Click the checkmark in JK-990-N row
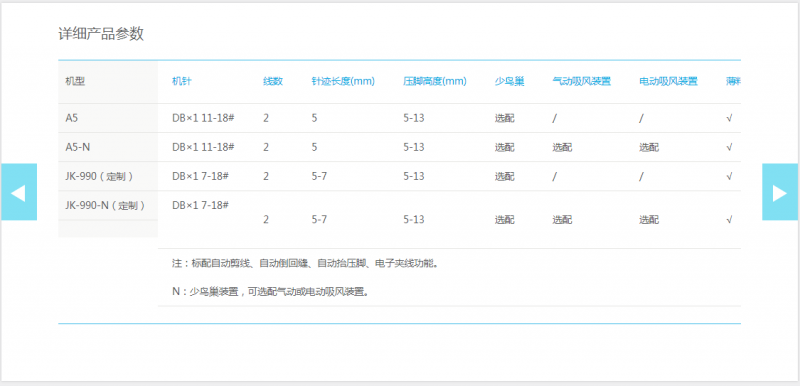The height and width of the screenshot is (386, 800). (730, 220)
